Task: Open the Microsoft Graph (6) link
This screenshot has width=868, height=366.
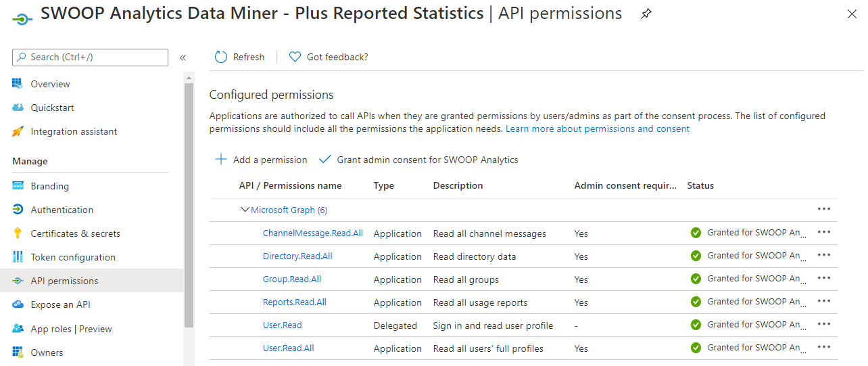Action: [x=289, y=210]
